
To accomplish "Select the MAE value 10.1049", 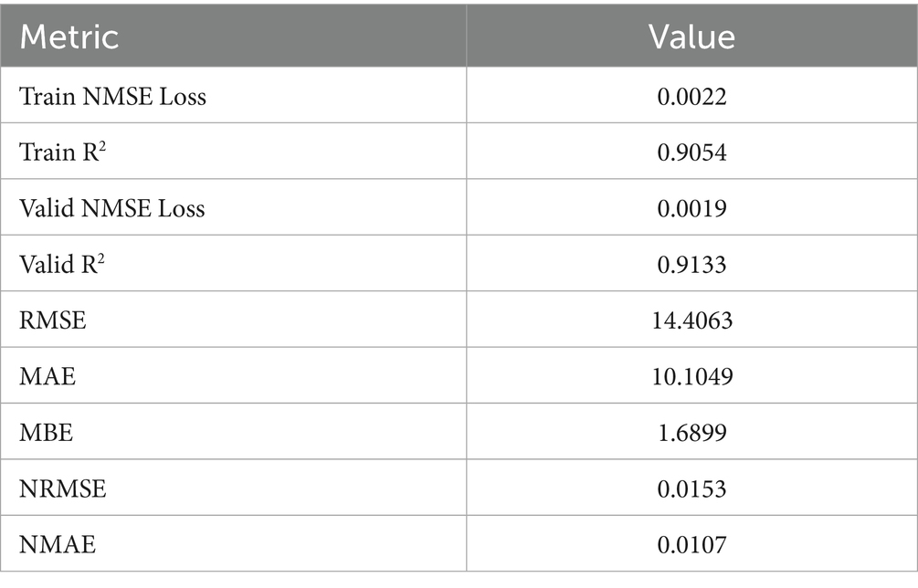I will (692, 376).
